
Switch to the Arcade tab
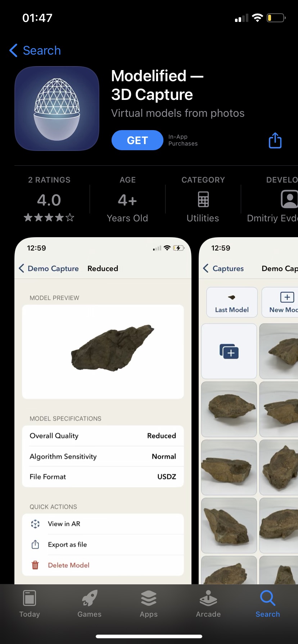point(208,604)
